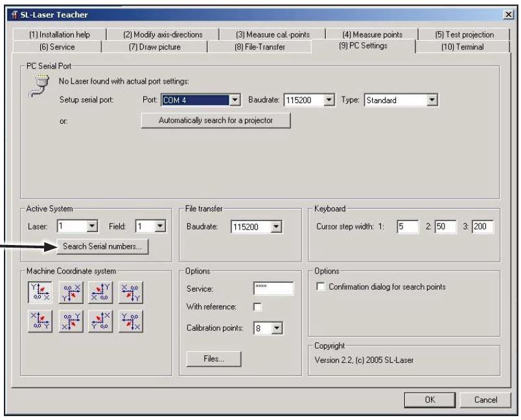
Task: Select coordinate system with X up, Y right
Action: coord(40,321)
